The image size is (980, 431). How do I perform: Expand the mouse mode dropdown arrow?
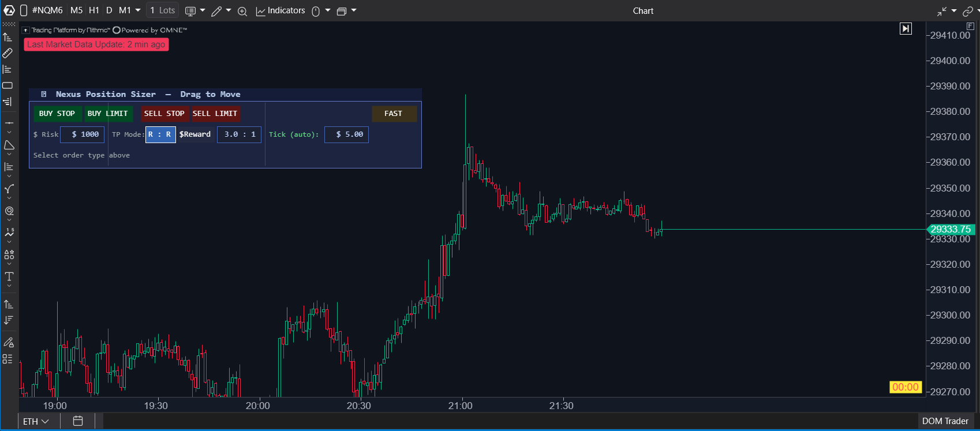click(x=328, y=10)
